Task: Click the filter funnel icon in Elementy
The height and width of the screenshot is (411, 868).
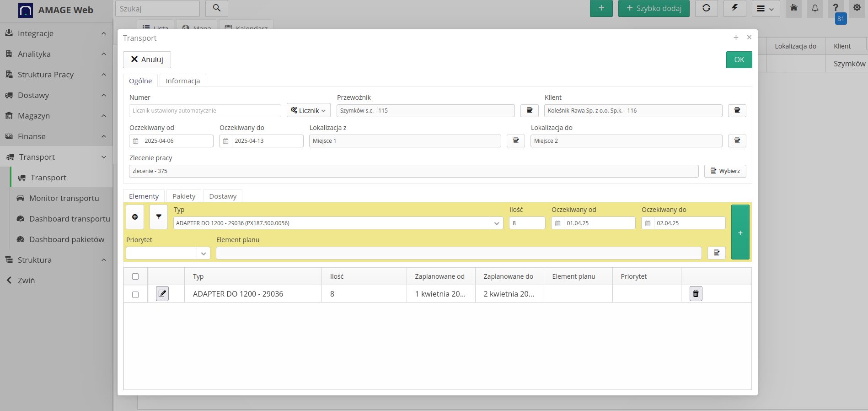Action: [x=159, y=217]
